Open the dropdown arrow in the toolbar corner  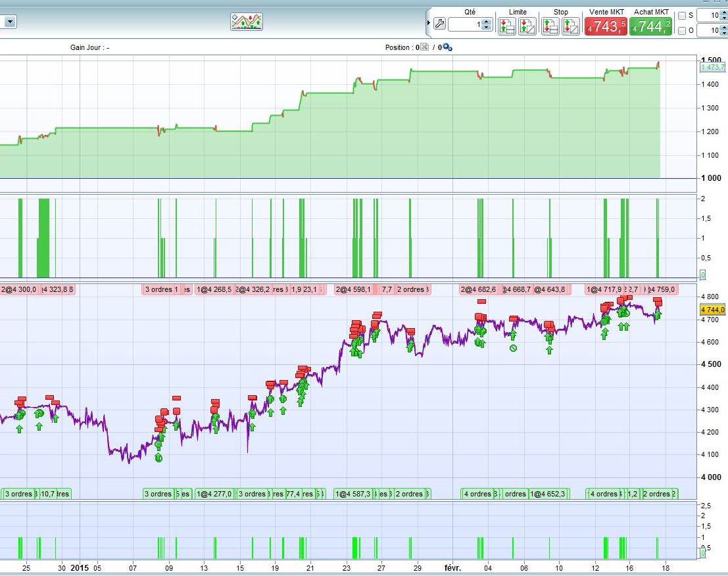pyautogui.click(x=11, y=21)
